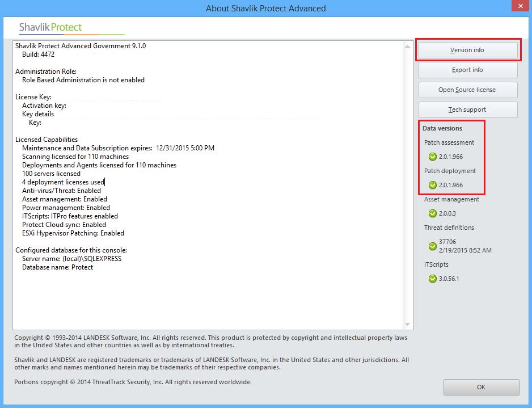The image size is (532, 408).
Task: Select the Version info button
Action: coord(468,50)
